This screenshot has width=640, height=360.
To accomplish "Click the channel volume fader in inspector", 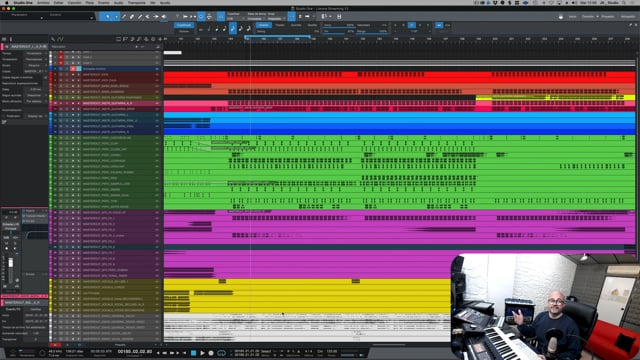I will [x=11, y=263].
